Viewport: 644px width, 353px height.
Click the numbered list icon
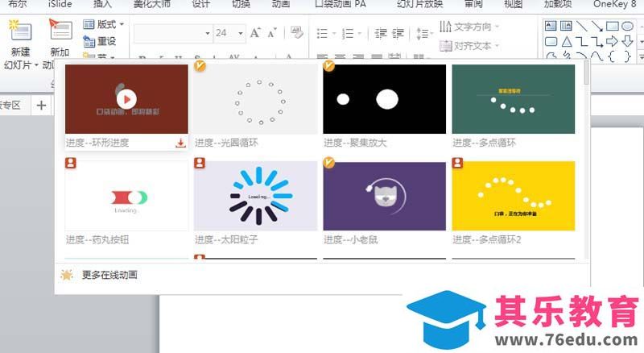click(348, 33)
